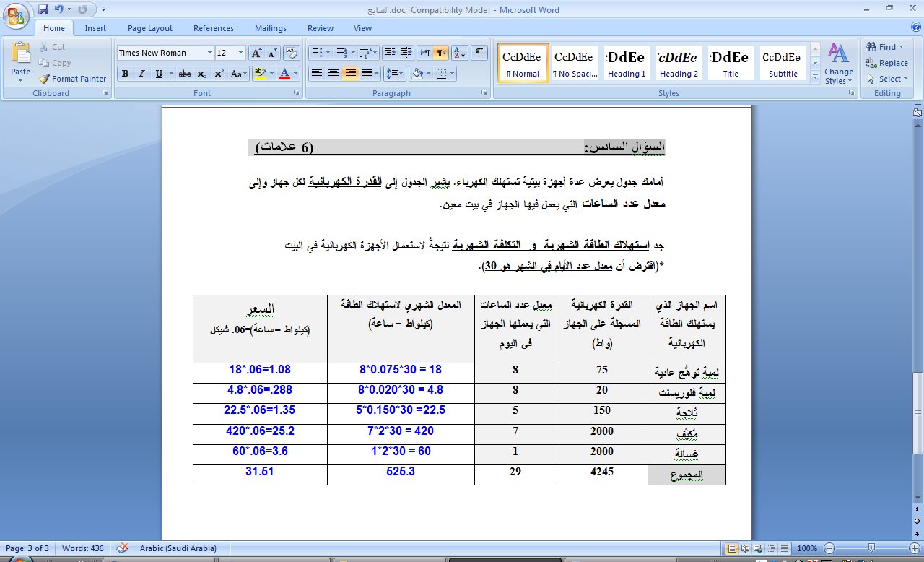Grow the font size
The width and height of the screenshot is (924, 562).
pos(256,53)
